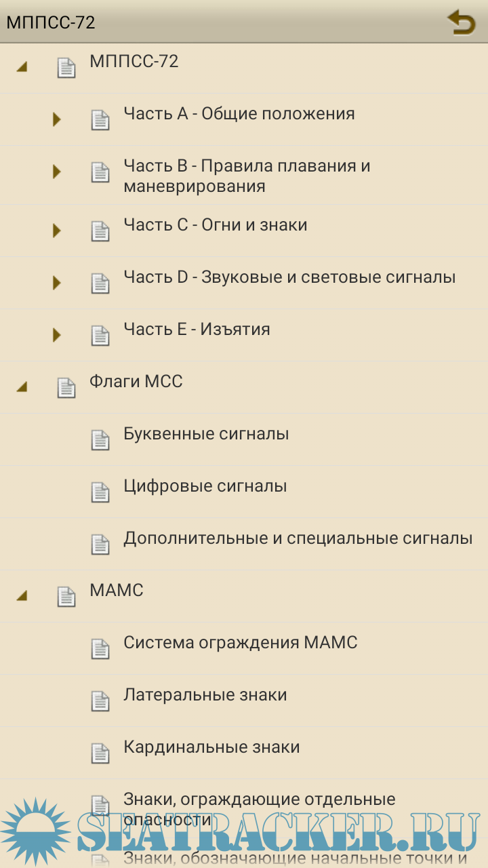This screenshot has height=868, width=488.
Task: Open Часть D - Звуковые и световые сигналы
Action: pyautogui.click(x=289, y=277)
